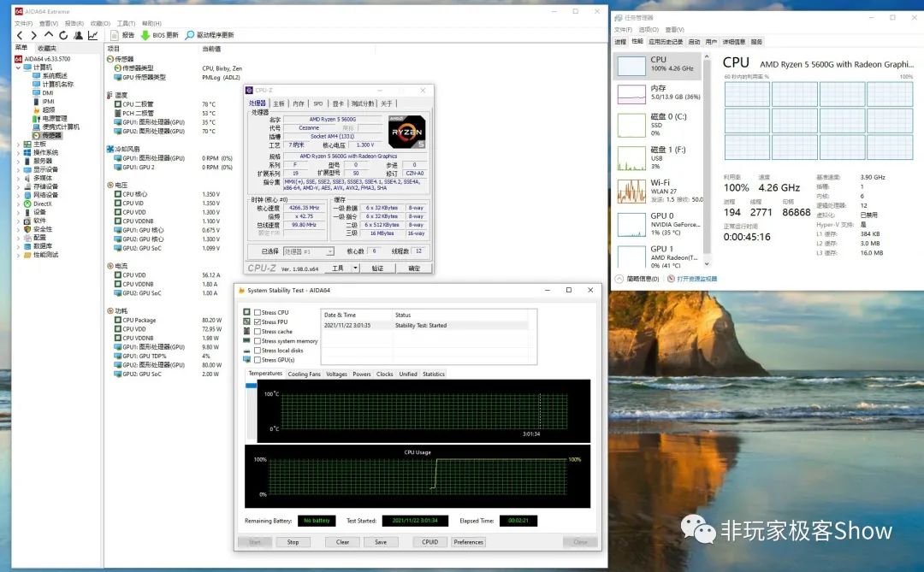The width and height of the screenshot is (924, 572).
Task: Click the refresh icon in AIDA64 toolbar
Action: [x=63, y=36]
